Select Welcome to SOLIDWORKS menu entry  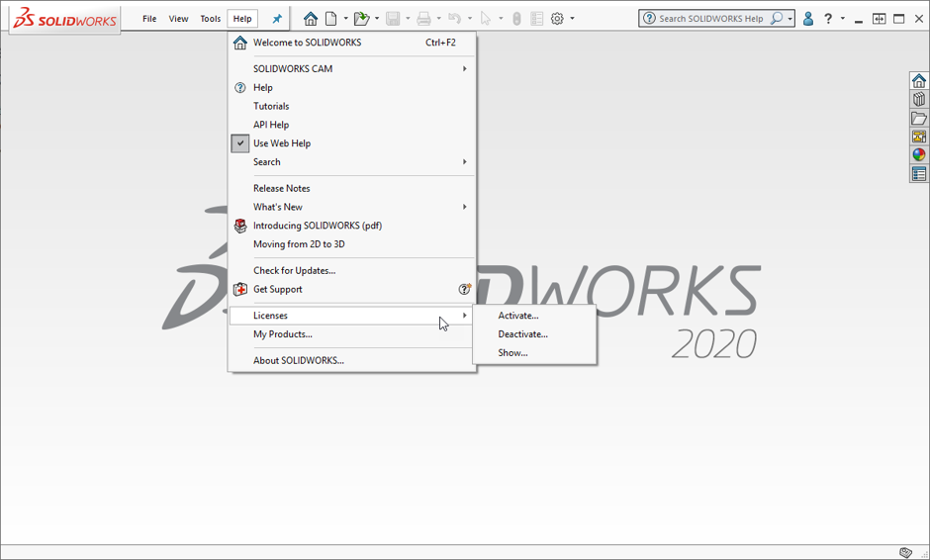coord(352,43)
